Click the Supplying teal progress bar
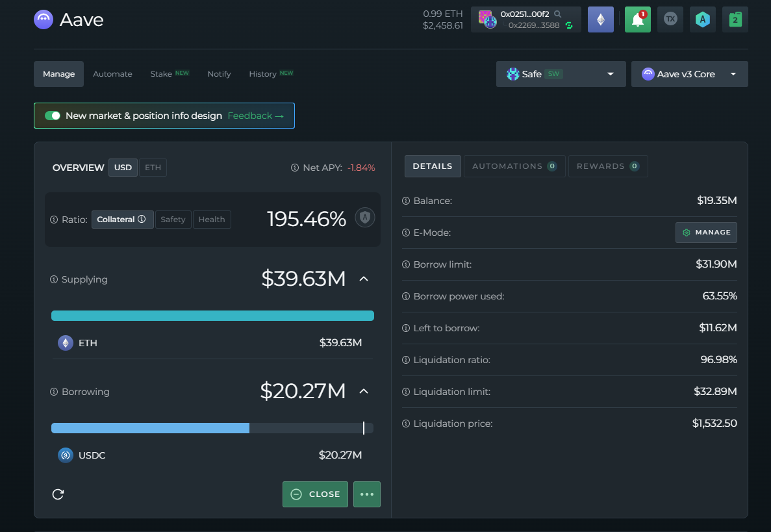The width and height of the screenshot is (771, 532). (x=212, y=316)
